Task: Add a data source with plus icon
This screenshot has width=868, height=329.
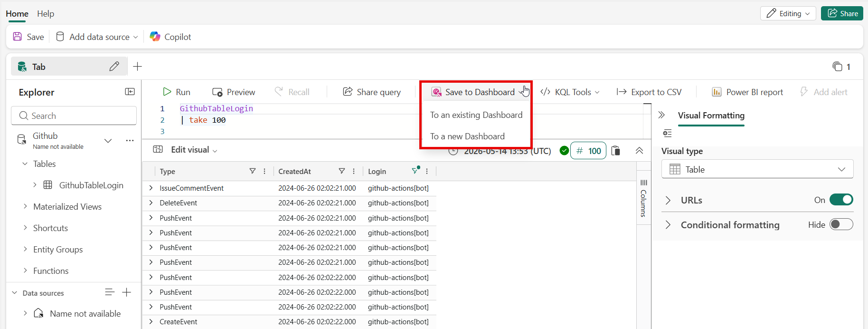Action: pos(126,292)
